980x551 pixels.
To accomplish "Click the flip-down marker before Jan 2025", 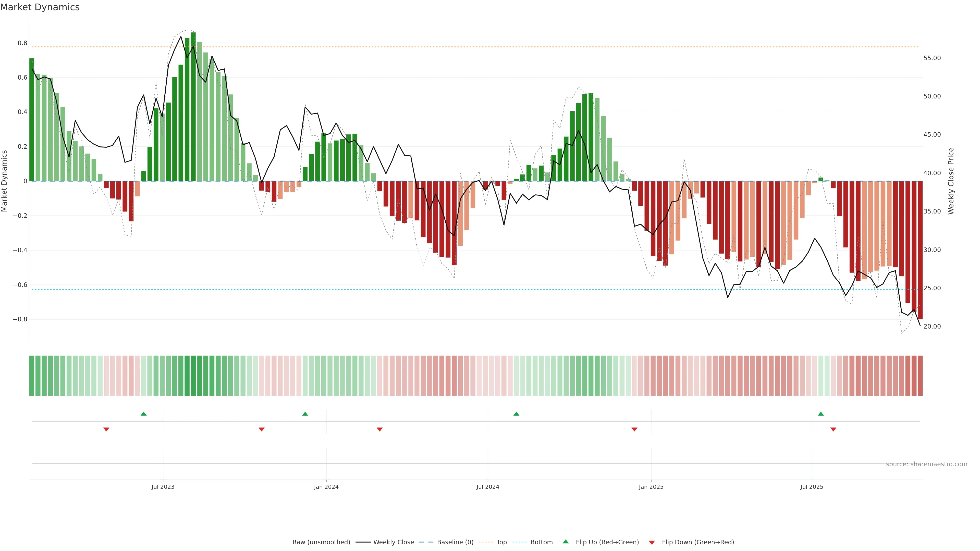I will pyautogui.click(x=634, y=429).
